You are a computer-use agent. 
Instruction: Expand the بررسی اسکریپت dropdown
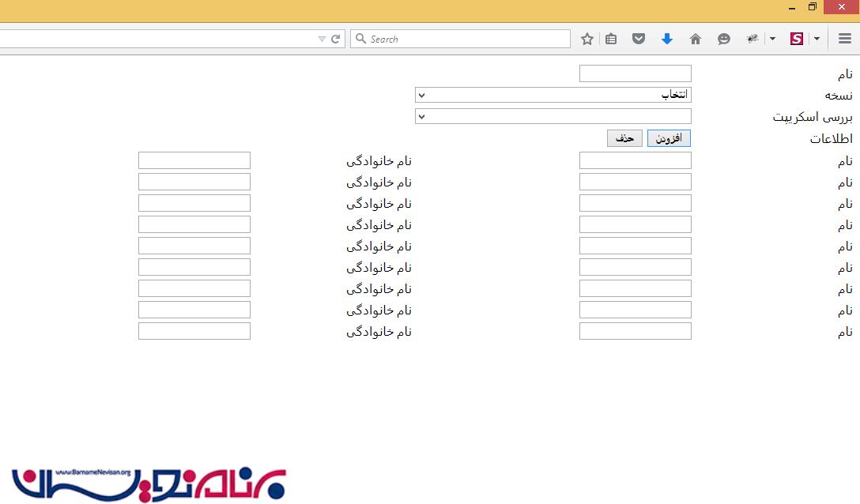pyautogui.click(x=553, y=117)
